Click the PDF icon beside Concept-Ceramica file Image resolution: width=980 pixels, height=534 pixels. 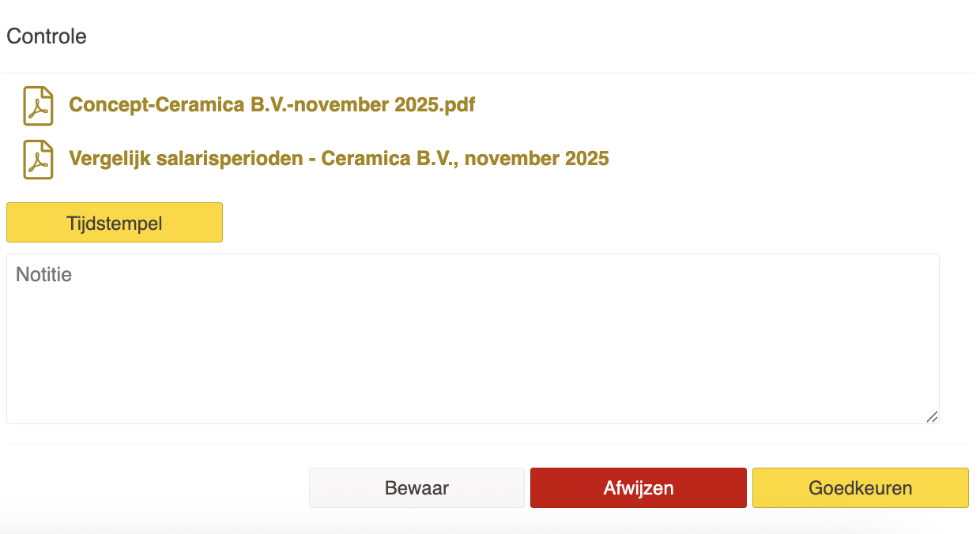click(x=38, y=106)
